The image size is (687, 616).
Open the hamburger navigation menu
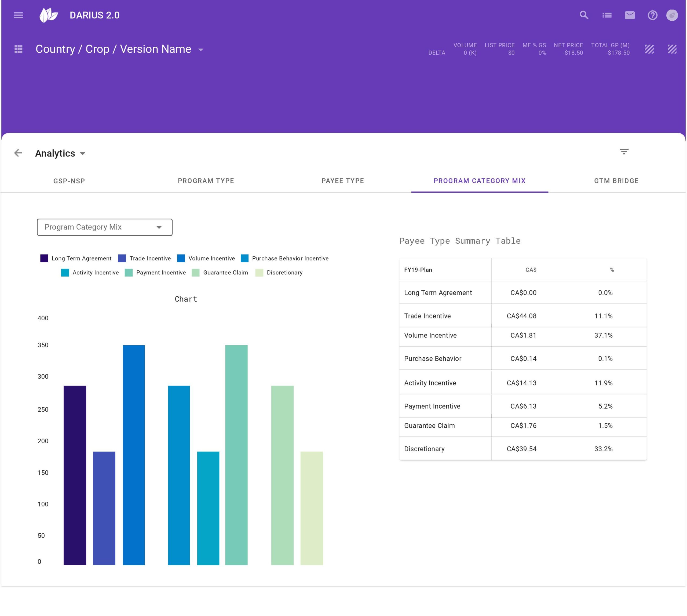[x=18, y=15]
